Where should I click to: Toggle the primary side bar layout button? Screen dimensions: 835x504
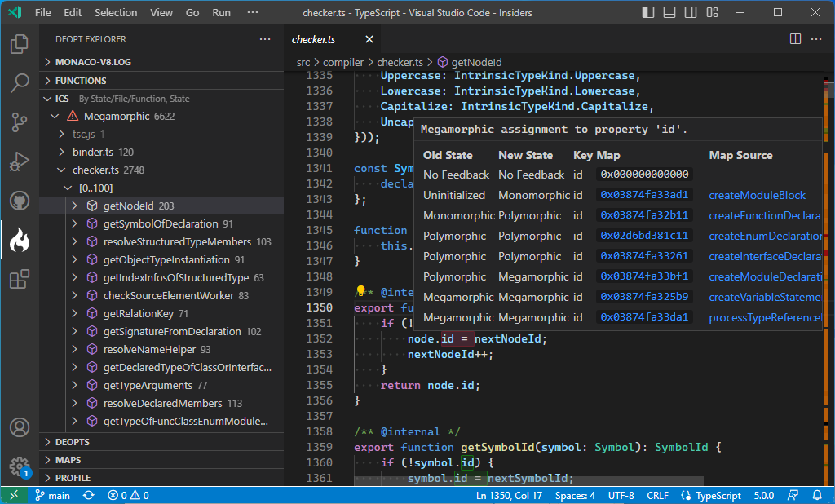click(648, 13)
